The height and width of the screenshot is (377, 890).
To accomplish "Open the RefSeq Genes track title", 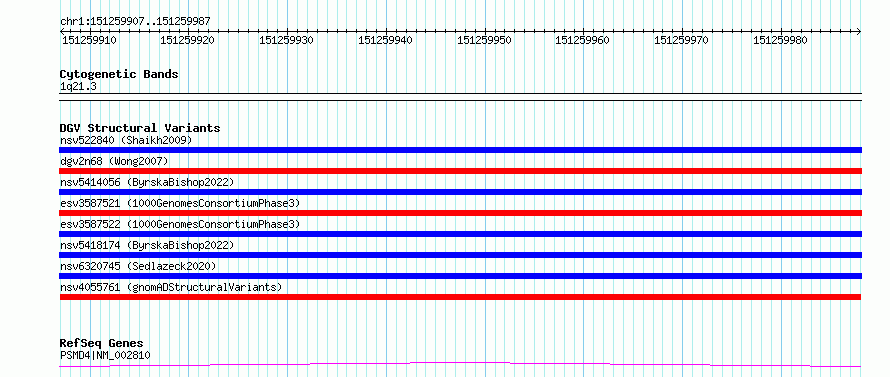I will click(101, 344).
